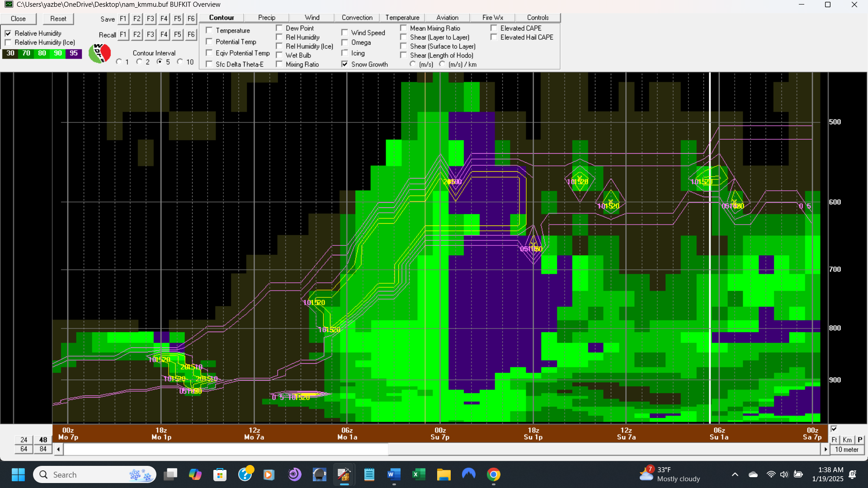Open the Notepad icon in the taskbar
This screenshot has height=488, width=868.
click(369, 474)
